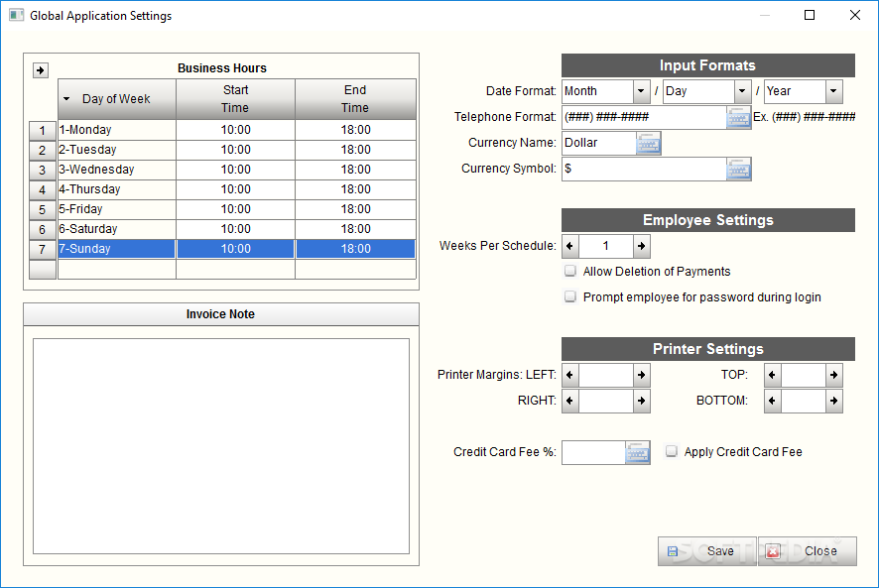Open the Year date format dropdown
The height and width of the screenshot is (588, 879).
(833, 91)
